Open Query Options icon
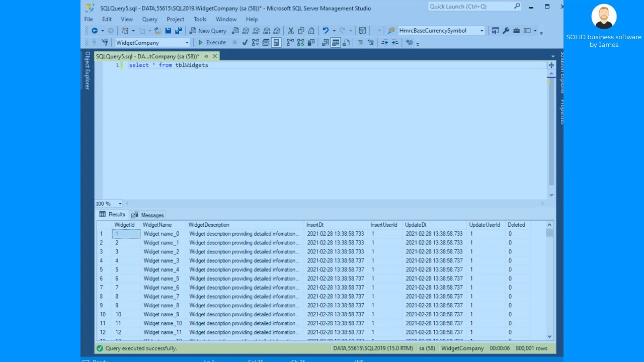The width and height of the screenshot is (644, 362). click(266, 43)
